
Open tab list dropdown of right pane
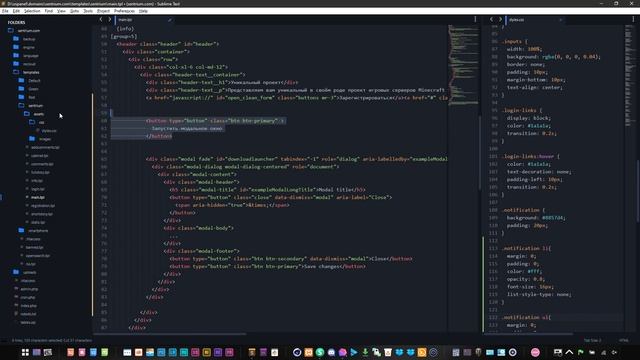633,19
